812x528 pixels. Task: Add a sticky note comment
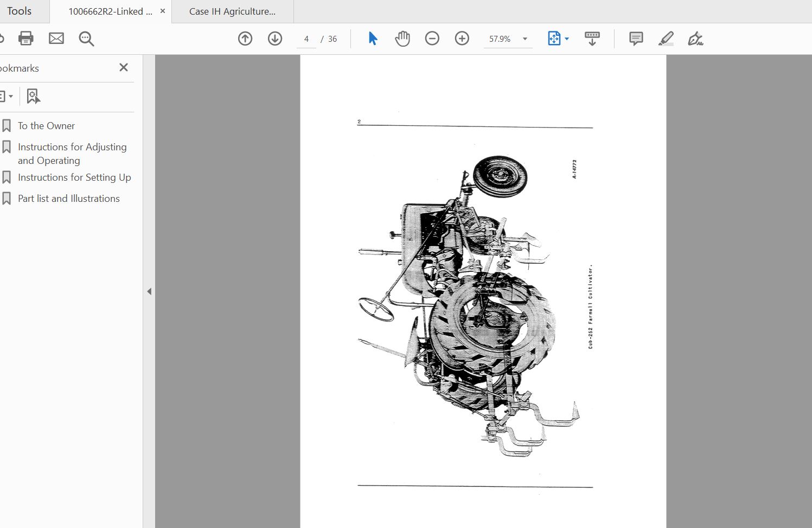click(x=636, y=39)
